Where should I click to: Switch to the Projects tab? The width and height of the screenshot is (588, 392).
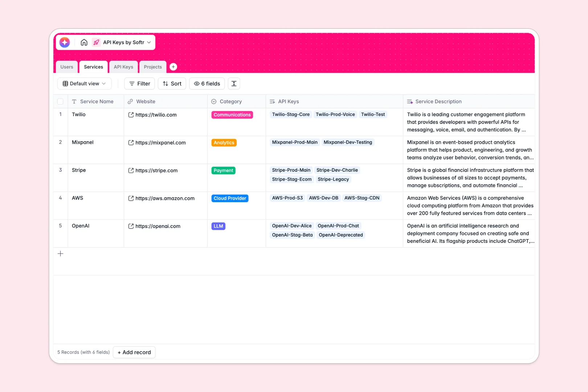click(x=153, y=67)
